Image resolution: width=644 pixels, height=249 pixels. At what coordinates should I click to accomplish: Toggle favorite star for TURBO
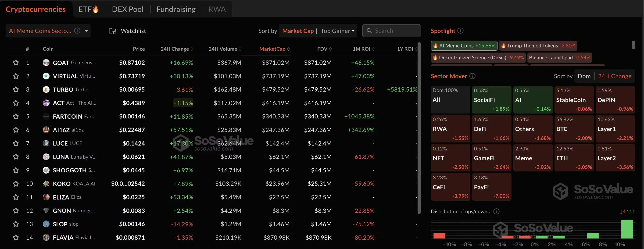(16, 89)
